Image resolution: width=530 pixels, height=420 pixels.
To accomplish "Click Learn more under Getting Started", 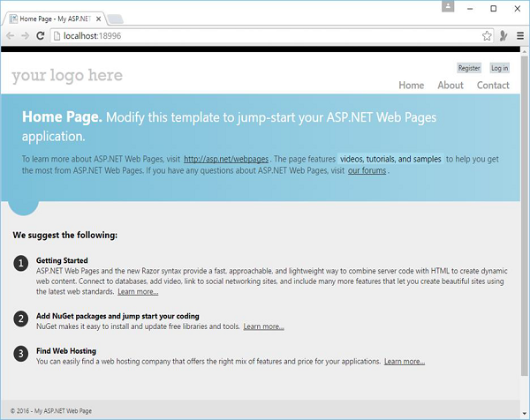I will tap(138, 291).
